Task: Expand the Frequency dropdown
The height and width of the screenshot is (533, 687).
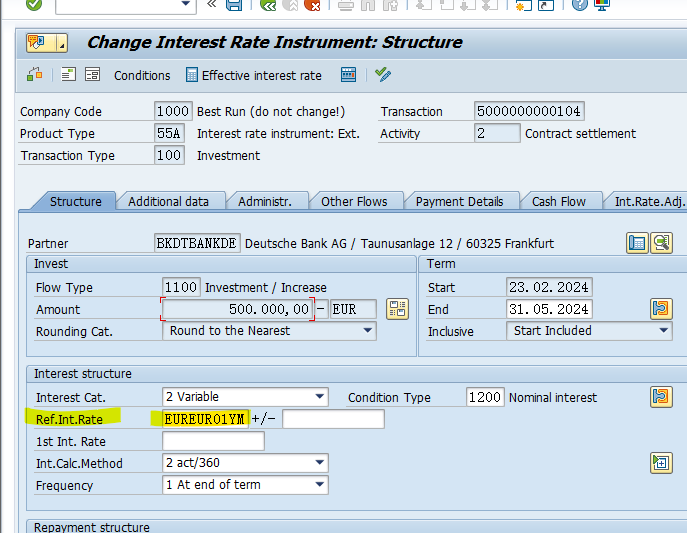Action: tap(319, 485)
